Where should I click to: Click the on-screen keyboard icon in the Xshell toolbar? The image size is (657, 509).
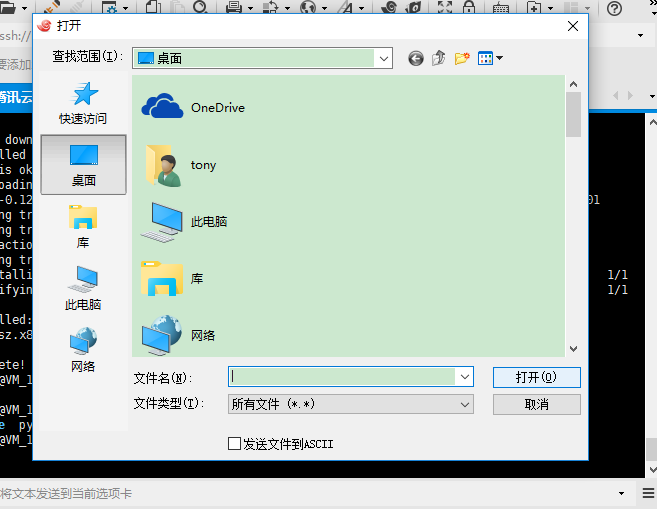(x=501, y=7)
